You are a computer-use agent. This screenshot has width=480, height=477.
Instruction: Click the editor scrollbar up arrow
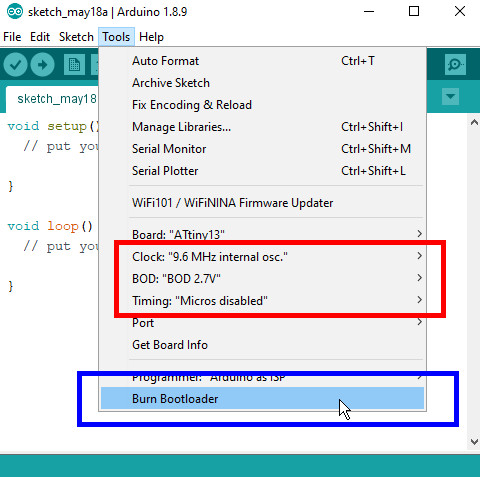point(474,122)
